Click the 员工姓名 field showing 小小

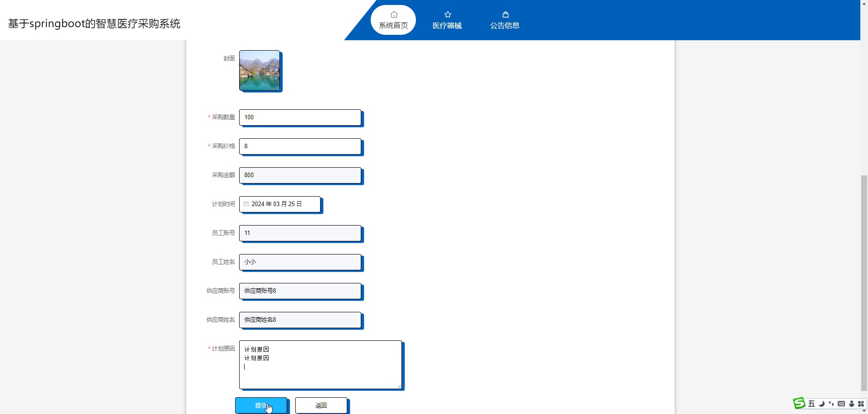coord(300,262)
